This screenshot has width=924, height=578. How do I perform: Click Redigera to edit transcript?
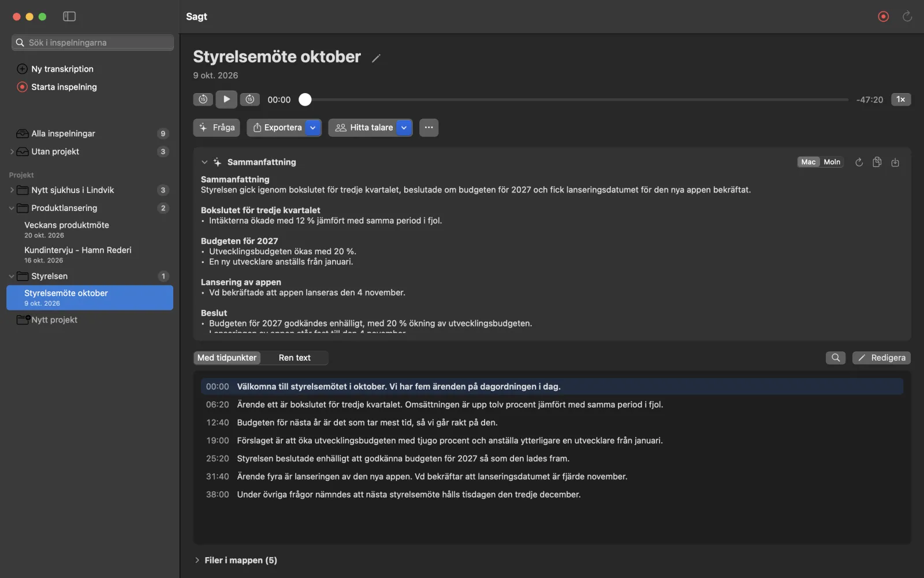pyautogui.click(x=881, y=358)
